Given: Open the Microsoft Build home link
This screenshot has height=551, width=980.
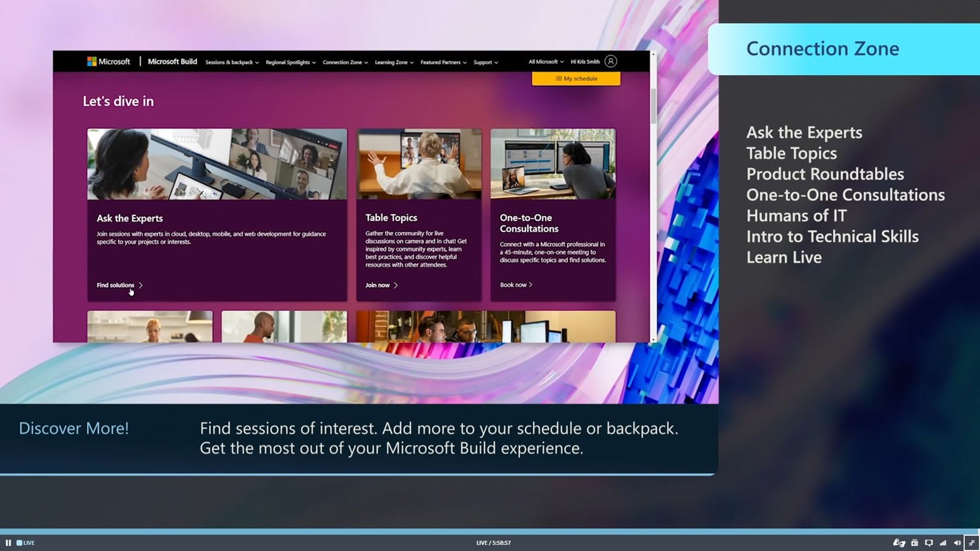Looking at the screenshot, I should [172, 61].
